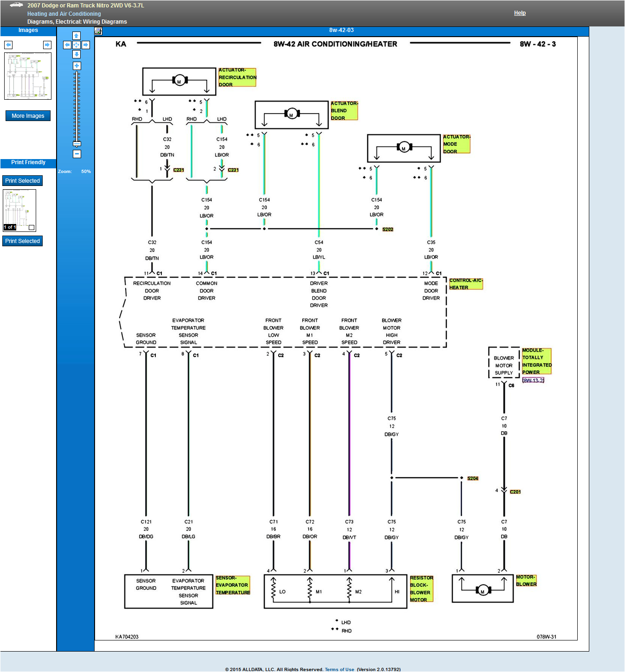625x672 pixels.
Task: Select the wiring diagram thumbnail in Images panel
Action: [28, 76]
